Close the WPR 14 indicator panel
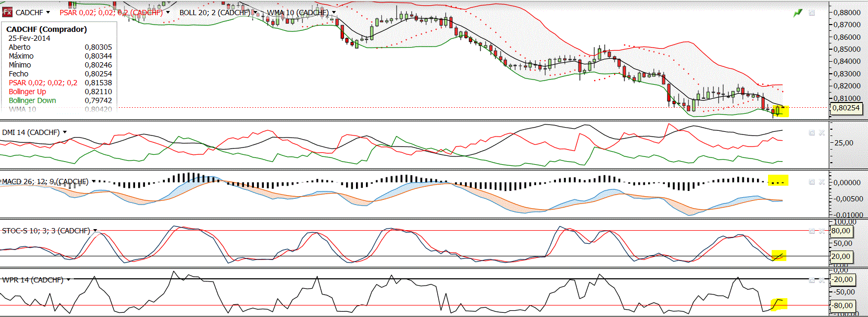This screenshot has height=317, width=868. click(822, 280)
